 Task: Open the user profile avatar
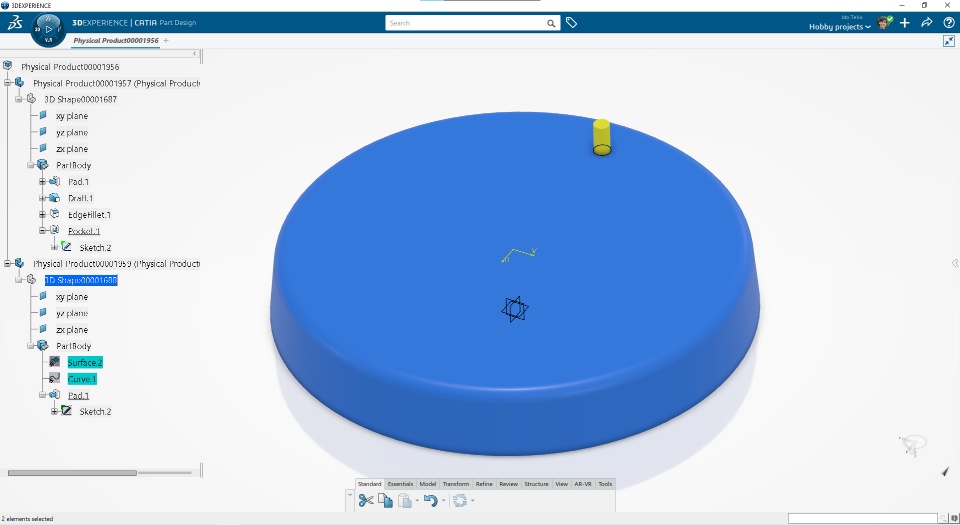[883, 23]
